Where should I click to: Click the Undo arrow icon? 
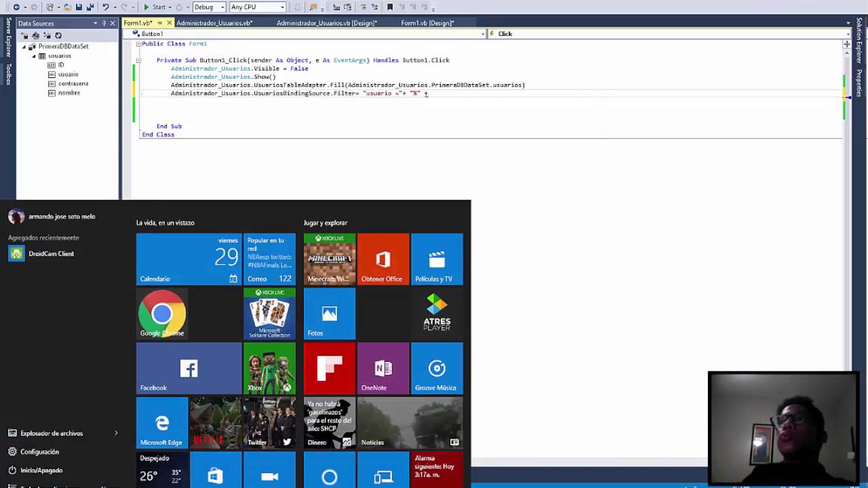tap(106, 7)
